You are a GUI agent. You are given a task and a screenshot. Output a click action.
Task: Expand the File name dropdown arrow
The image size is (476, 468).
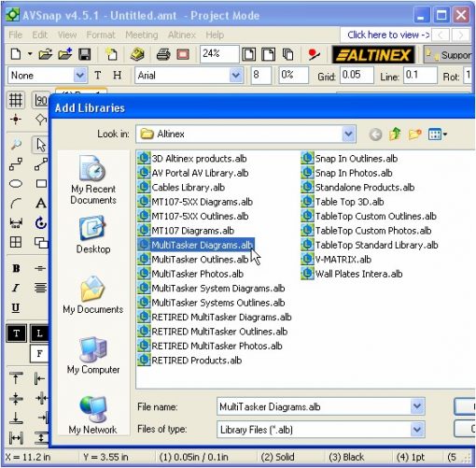[417, 406]
